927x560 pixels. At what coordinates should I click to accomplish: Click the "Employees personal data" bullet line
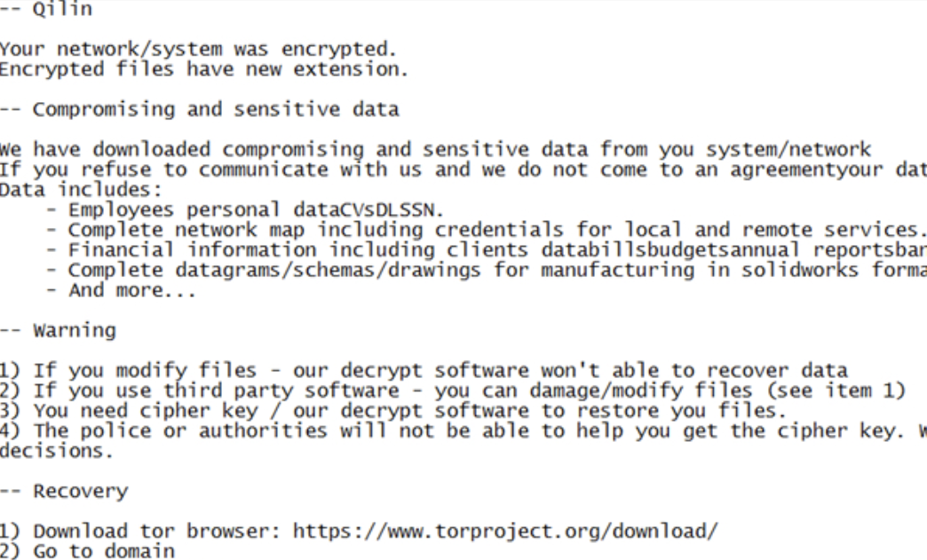[x=256, y=210]
